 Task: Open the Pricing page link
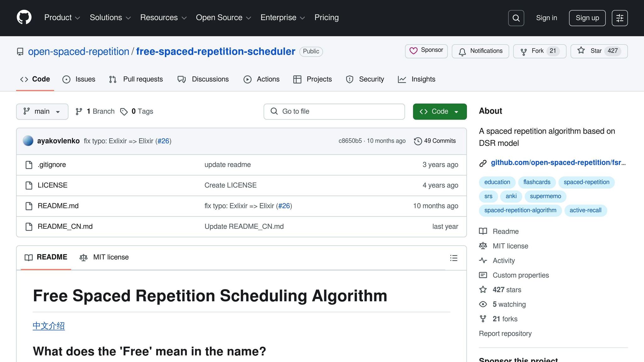pyautogui.click(x=326, y=18)
